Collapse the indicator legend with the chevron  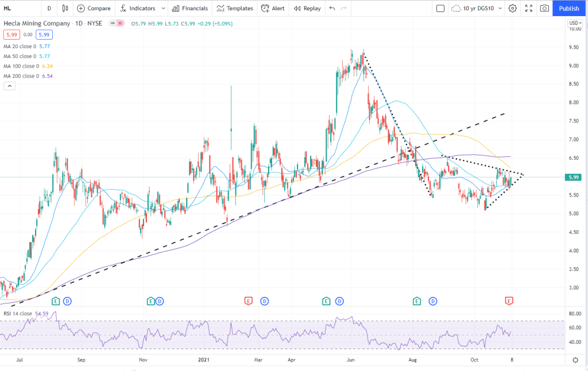pyautogui.click(x=10, y=86)
